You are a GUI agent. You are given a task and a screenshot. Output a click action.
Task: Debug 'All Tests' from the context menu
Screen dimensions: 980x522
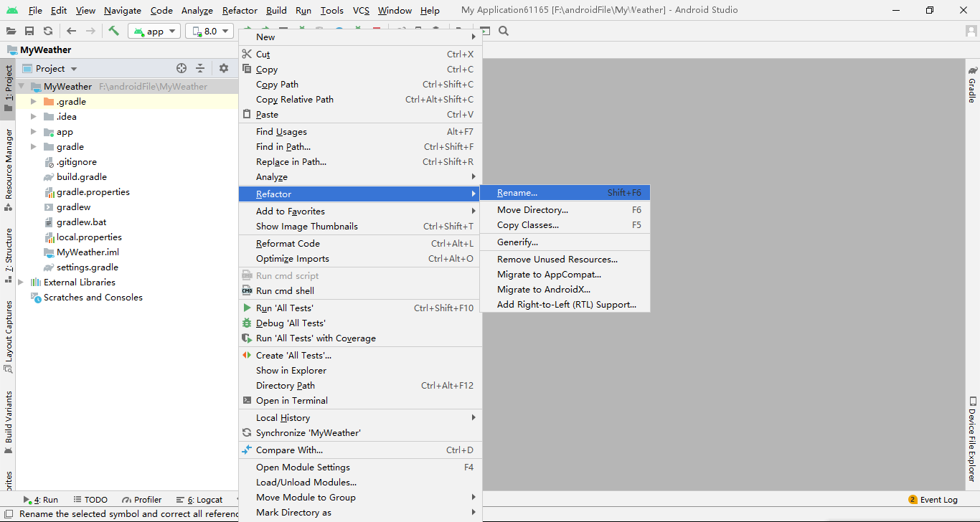pos(360,323)
